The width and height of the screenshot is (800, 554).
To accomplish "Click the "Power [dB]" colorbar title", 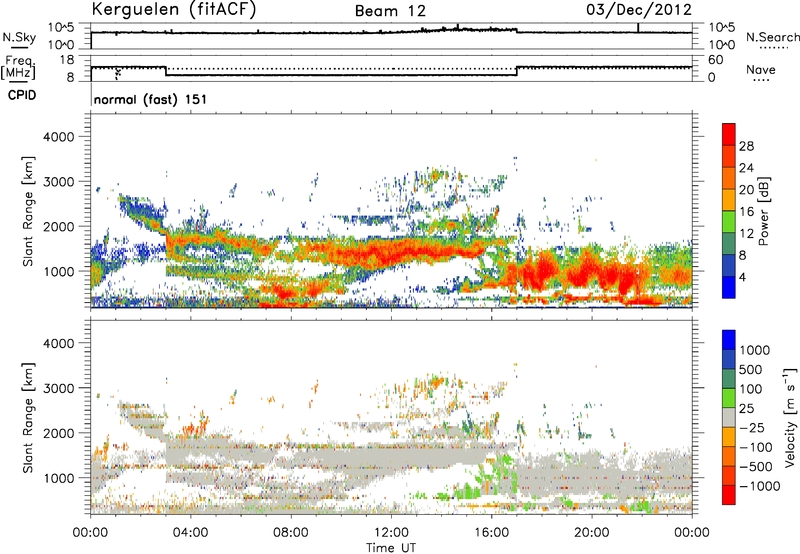I will click(763, 211).
